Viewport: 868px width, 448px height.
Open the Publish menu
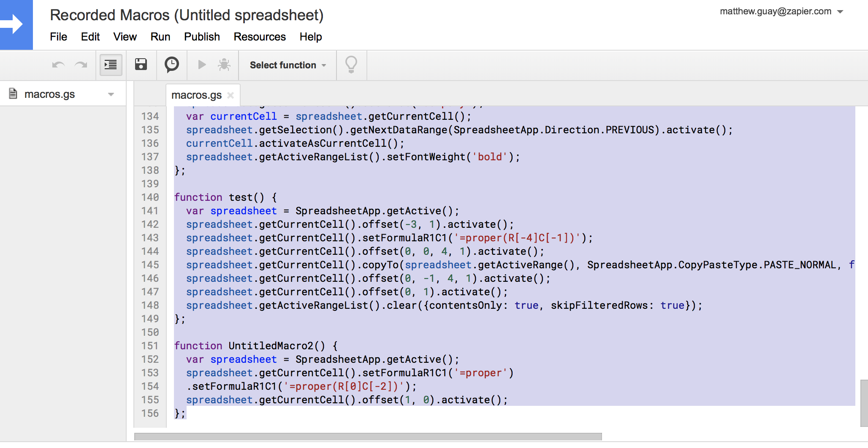202,37
